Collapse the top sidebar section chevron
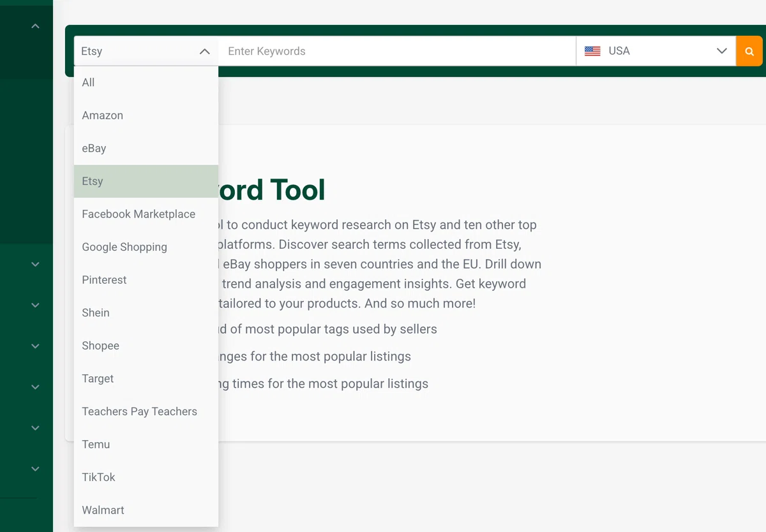This screenshot has height=532, width=766. click(x=36, y=26)
